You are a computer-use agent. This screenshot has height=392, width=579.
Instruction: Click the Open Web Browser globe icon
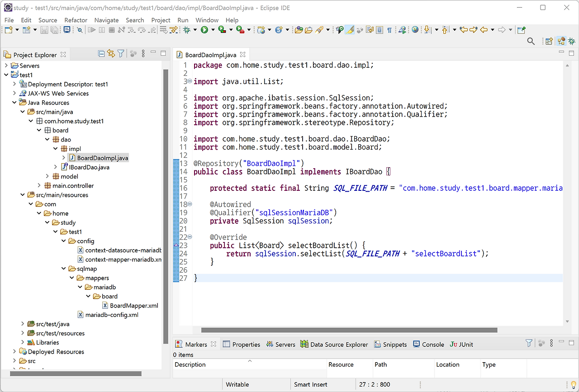pos(415,30)
